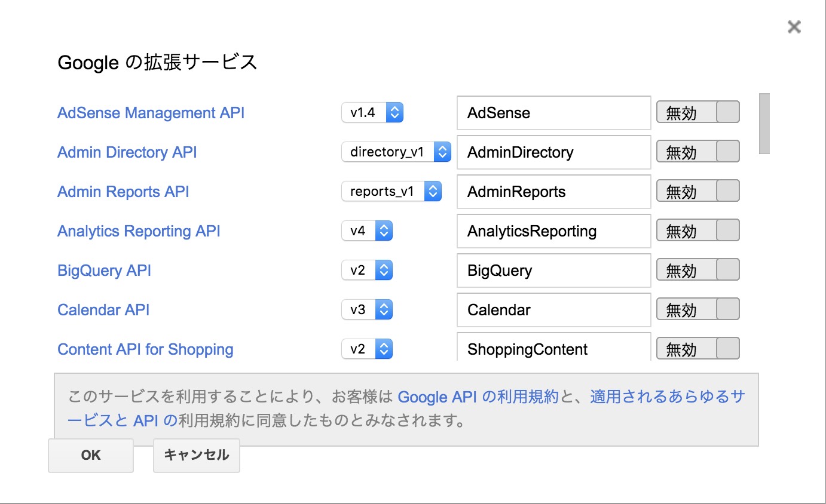
Task: Open the Analytics Reporting API link
Action: coord(139,231)
